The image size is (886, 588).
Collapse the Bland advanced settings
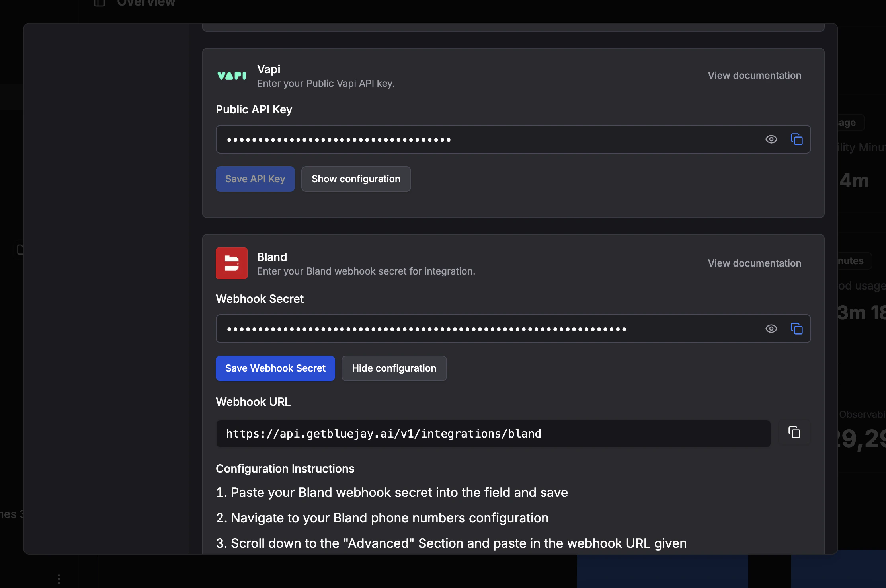[x=394, y=368]
